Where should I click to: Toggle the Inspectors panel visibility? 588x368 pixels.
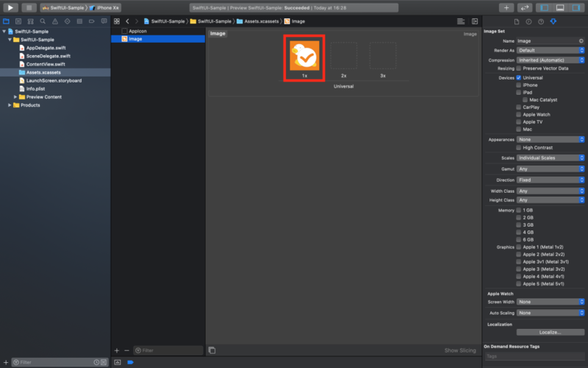(x=576, y=7)
